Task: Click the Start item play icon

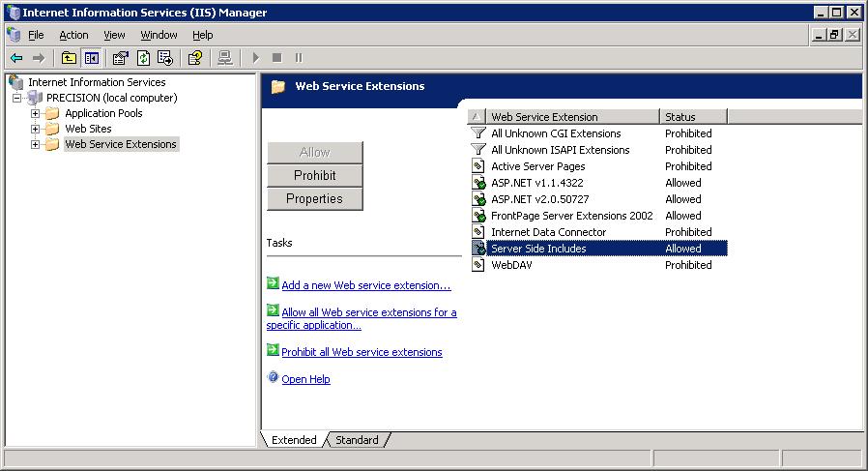Action: [x=256, y=58]
